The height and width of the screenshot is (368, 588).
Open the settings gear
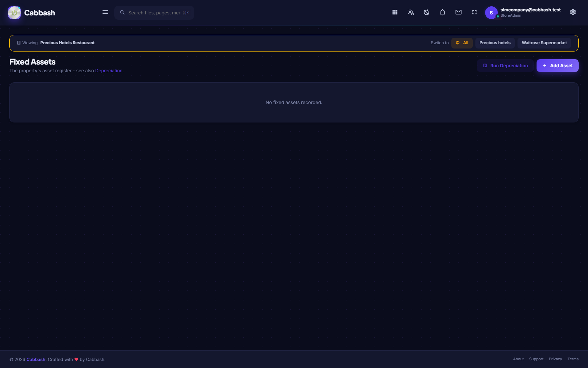tap(573, 12)
